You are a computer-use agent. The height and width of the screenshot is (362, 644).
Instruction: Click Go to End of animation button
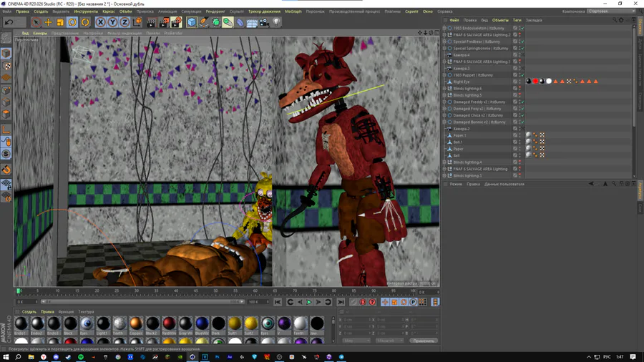(341, 302)
